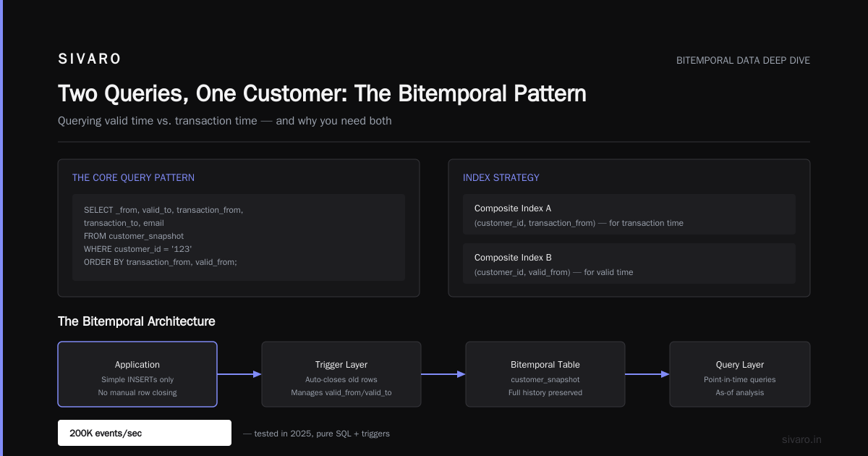The width and height of the screenshot is (868, 456).
Task: Select the Application architecture box
Action: click(x=137, y=374)
